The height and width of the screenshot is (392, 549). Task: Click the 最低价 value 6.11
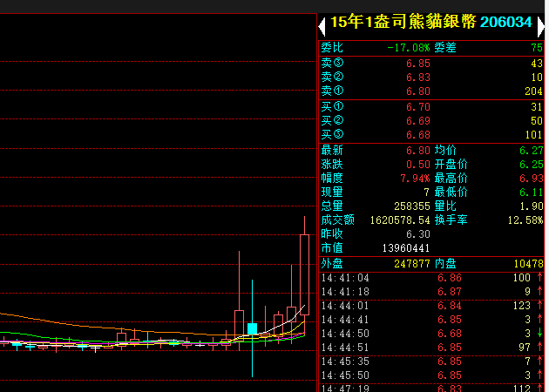pos(532,193)
